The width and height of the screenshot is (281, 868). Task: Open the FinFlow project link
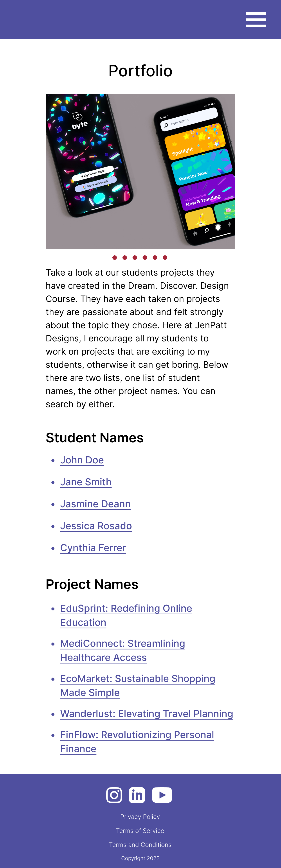pyautogui.click(x=137, y=735)
